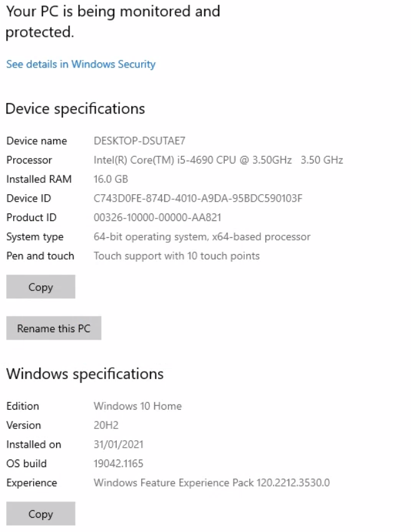Click the Product ID value 00326-10000-00000-AA821
Viewport: 411px width, 532px height.
(x=157, y=217)
